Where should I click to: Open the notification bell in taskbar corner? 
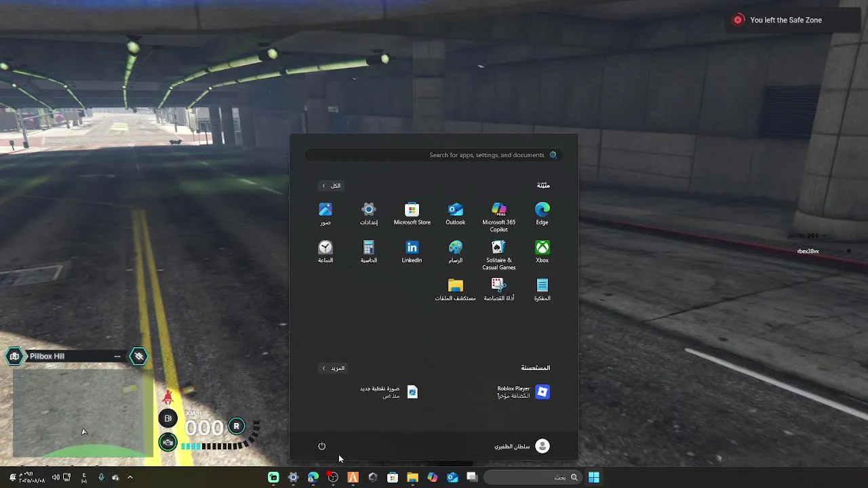point(12,477)
